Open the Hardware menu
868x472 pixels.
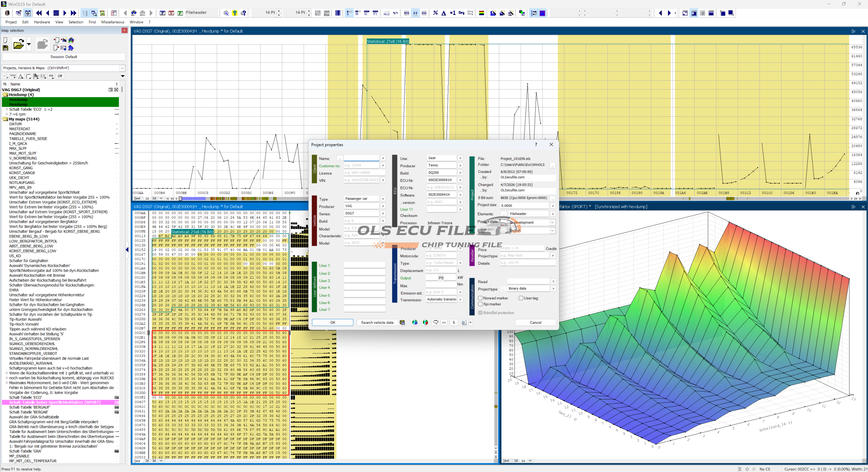[x=42, y=22]
